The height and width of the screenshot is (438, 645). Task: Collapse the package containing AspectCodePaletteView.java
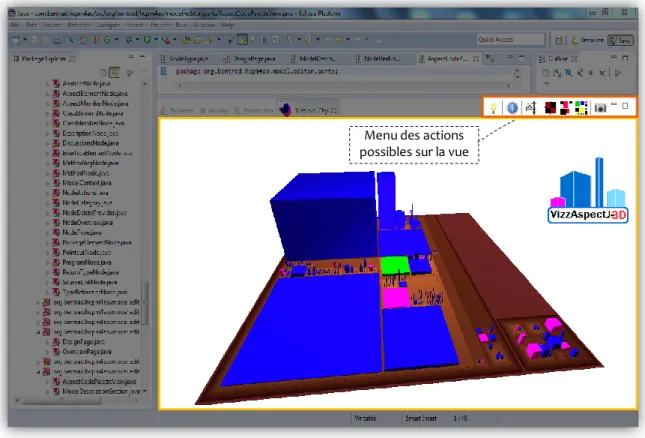tap(38, 372)
